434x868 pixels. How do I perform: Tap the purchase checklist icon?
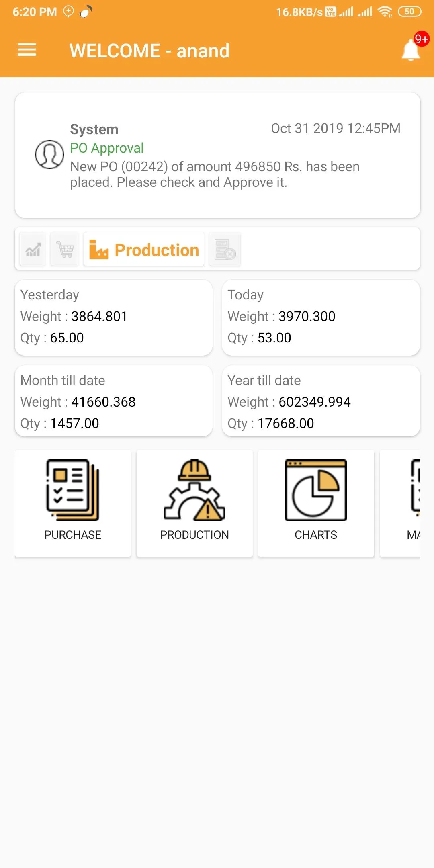73,490
